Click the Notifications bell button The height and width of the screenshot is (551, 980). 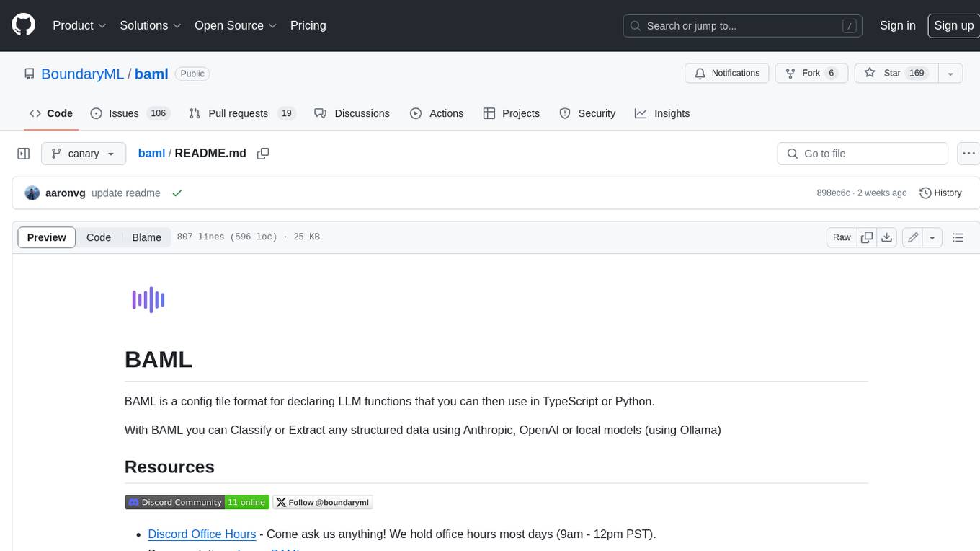point(727,74)
